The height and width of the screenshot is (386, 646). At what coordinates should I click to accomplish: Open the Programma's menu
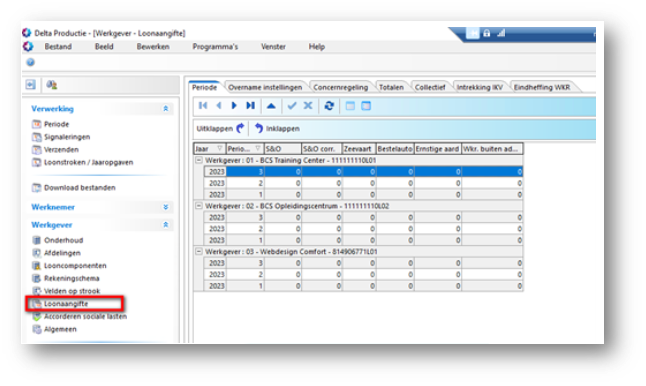pos(215,47)
